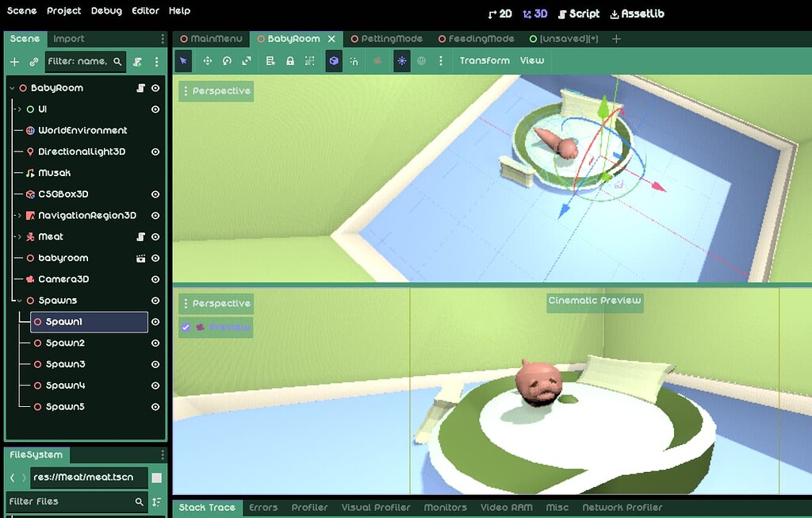Close the BabyRoom scene tab
This screenshot has width=812, height=518.
[332, 39]
